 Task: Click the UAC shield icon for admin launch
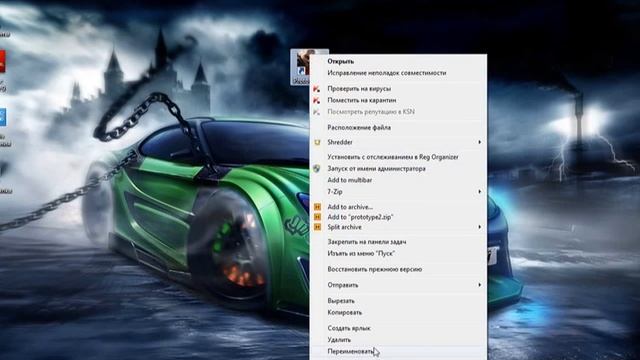317,169
